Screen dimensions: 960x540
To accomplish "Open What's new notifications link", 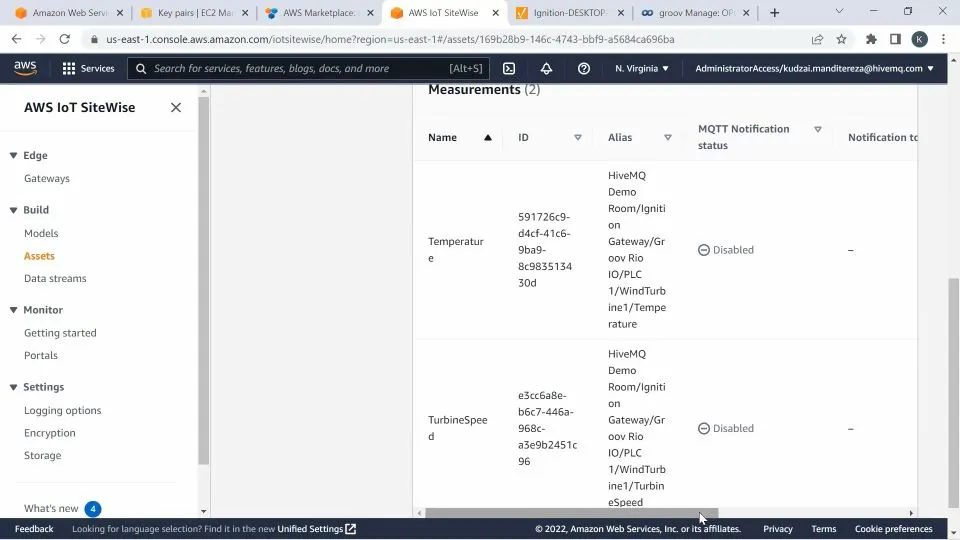I will pos(51,509).
